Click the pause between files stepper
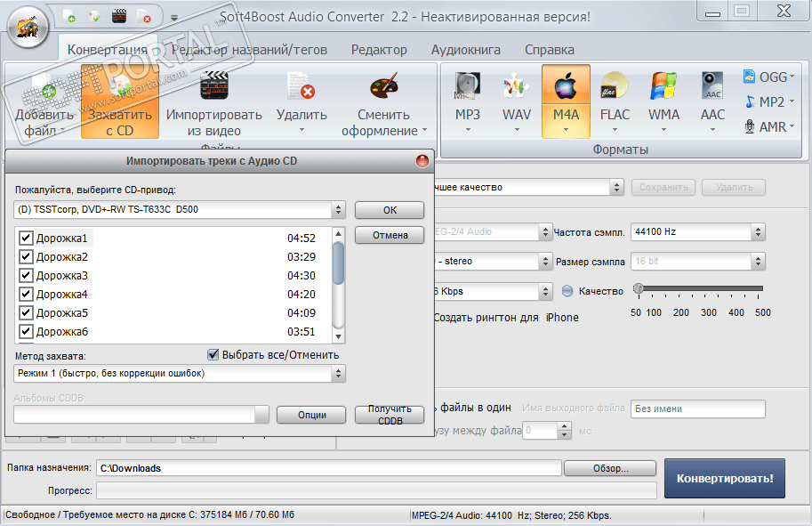The image size is (812, 526). click(565, 430)
